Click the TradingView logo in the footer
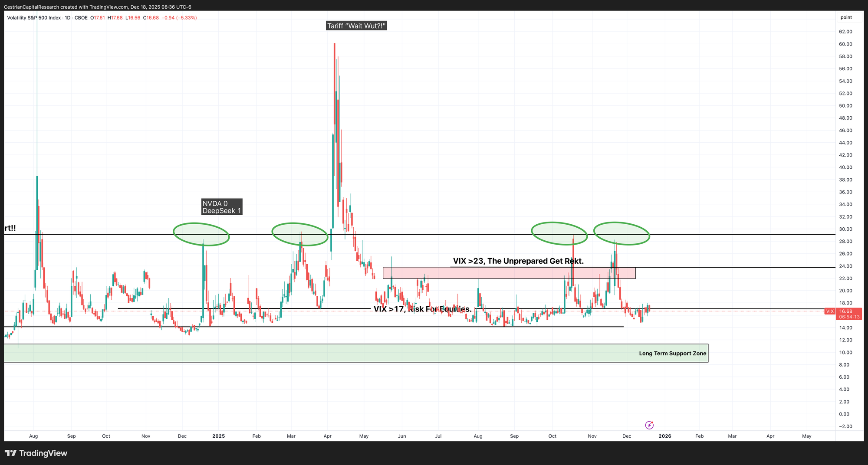Viewport: 868px width, 465px height. [x=36, y=453]
